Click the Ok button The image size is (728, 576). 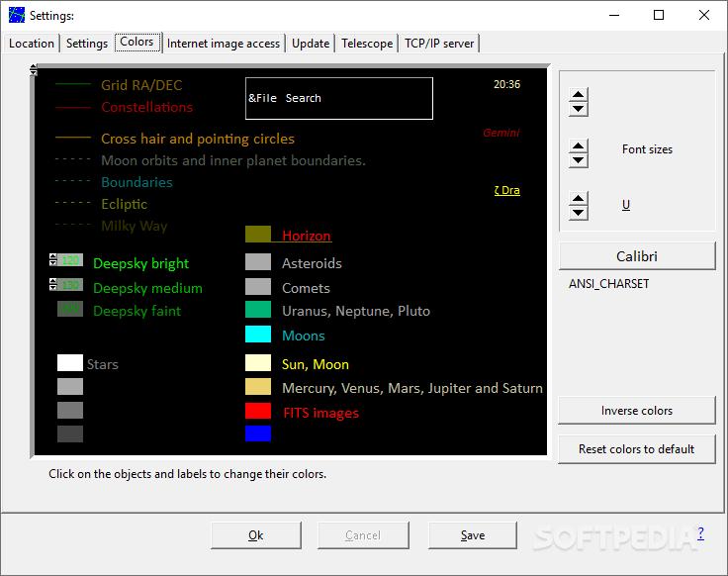click(256, 535)
